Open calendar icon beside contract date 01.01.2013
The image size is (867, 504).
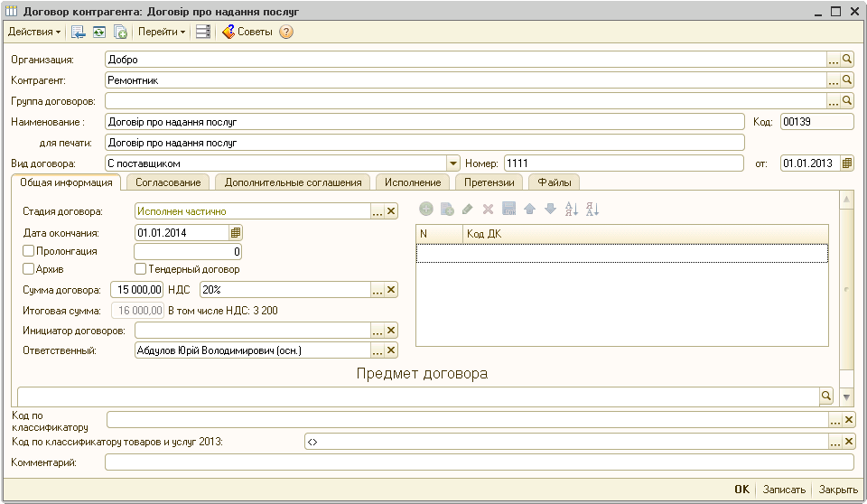tap(847, 163)
